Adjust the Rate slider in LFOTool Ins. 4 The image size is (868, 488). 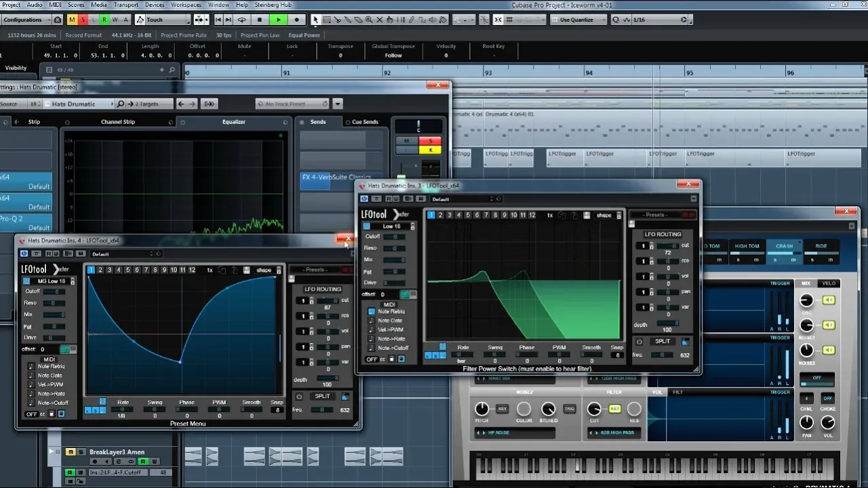(123, 409)
